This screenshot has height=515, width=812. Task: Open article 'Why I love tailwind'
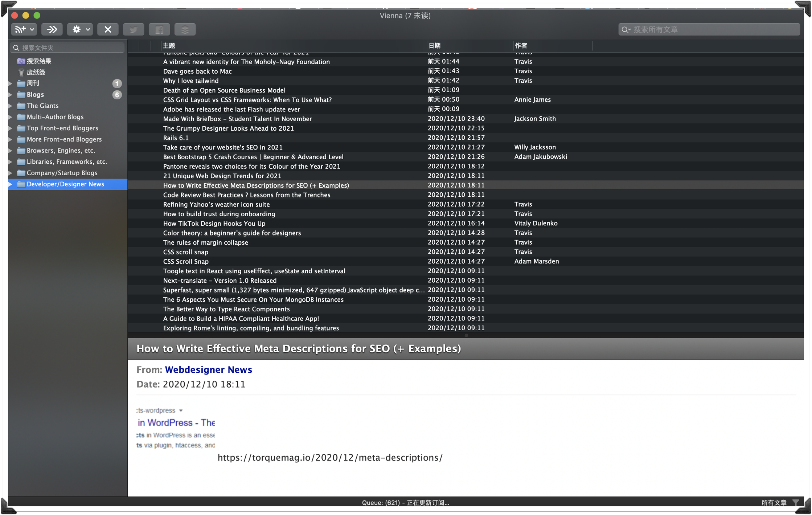191,81
